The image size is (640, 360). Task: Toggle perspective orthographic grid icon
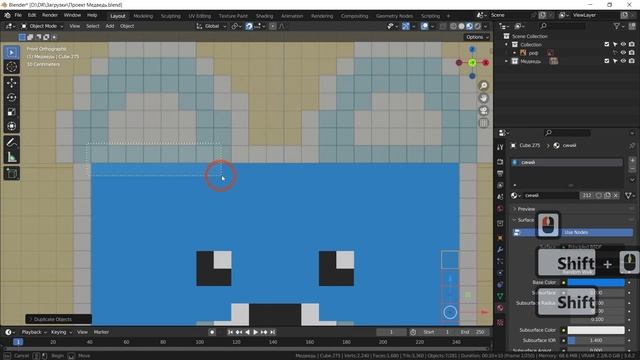pos(483,123)
